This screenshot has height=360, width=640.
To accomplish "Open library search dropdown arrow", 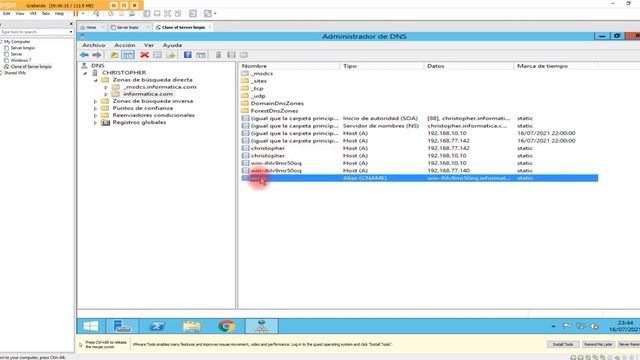I will pyautogui.click(x=71, y=32).
